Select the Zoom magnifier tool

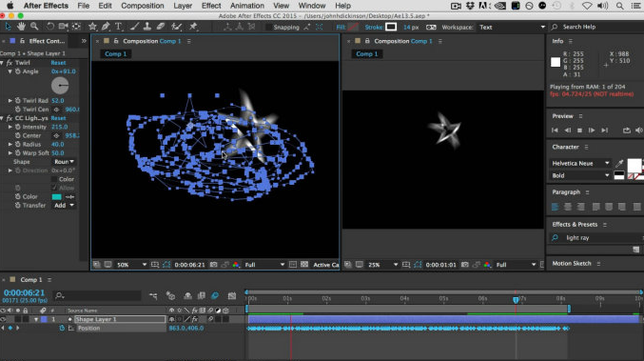pyautogui.click(x=34, y=27)
